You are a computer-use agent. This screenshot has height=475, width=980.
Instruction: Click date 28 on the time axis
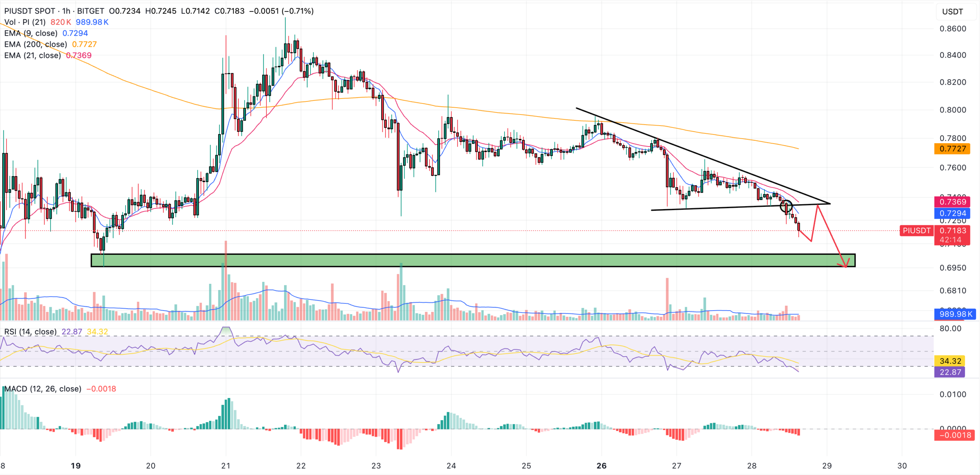[x=752, y=466]
